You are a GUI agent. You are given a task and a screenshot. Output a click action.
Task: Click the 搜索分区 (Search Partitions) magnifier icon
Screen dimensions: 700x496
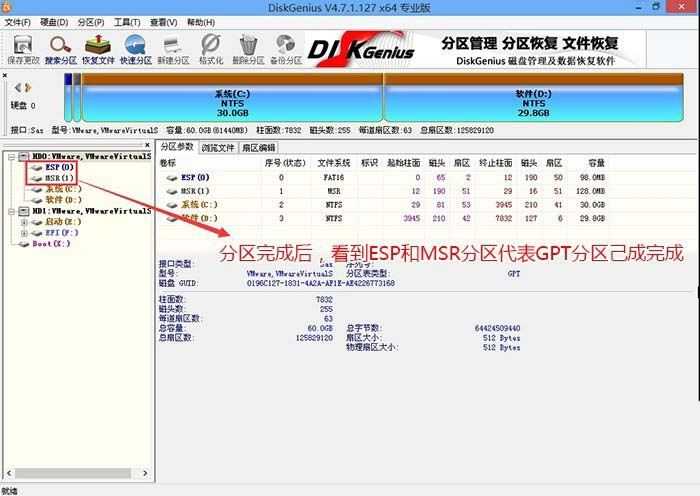tap(61, 45)
